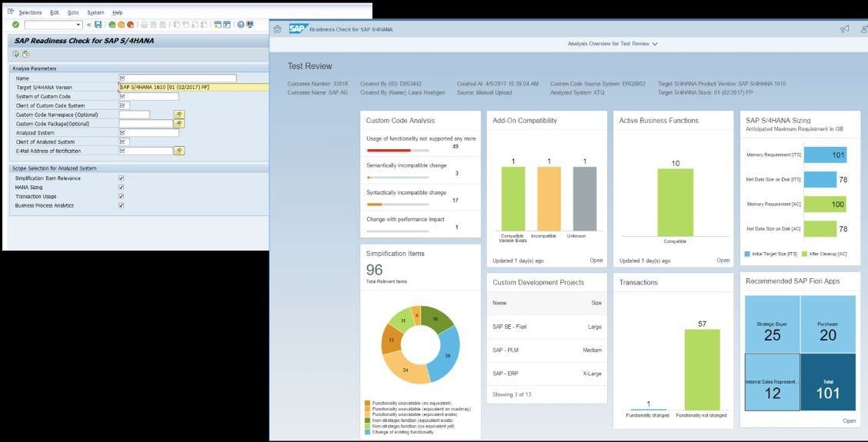Toggle the HANA Sizing checkbox
This screenshot has width=868, height=442.
122,187
